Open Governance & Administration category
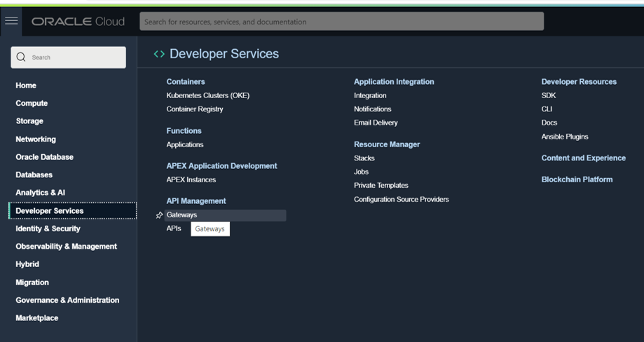This screenshot has height=342, width=644. [x=67, y=300]
